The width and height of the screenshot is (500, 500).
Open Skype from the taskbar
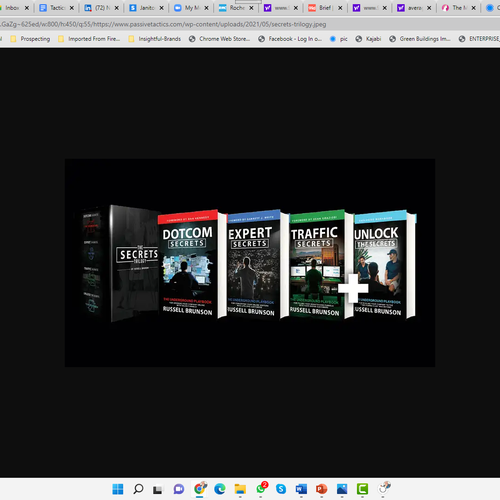(x=281, y=489)
